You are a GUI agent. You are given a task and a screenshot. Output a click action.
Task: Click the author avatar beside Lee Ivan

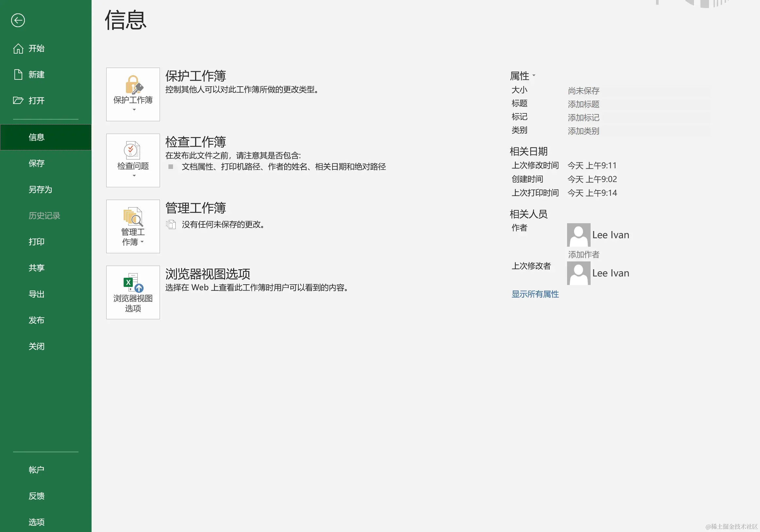tap(579, 235)
